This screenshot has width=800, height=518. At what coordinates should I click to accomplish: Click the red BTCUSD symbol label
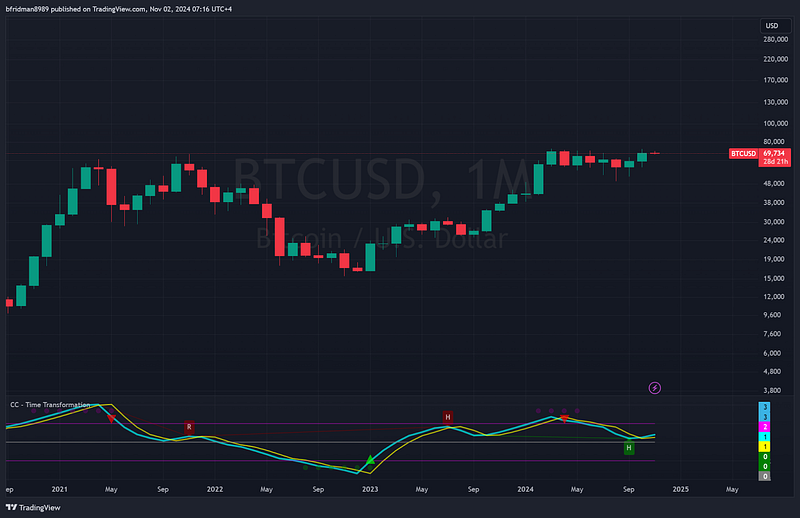tap(743, 154)
